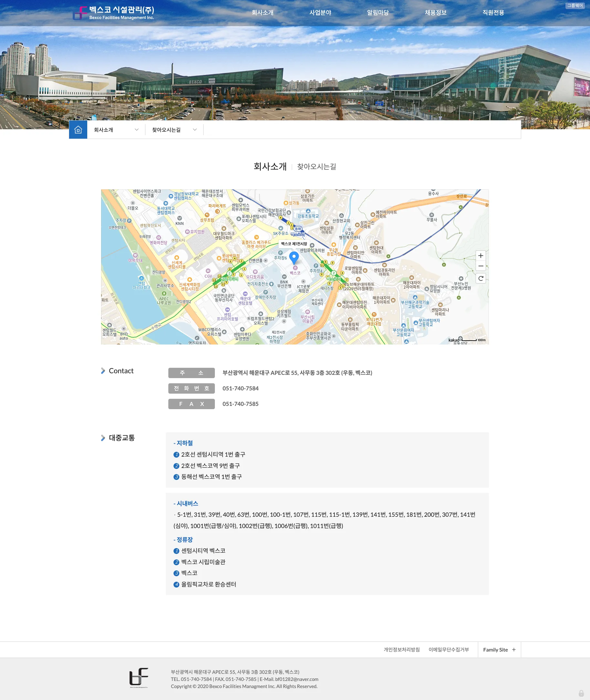Image resolution: width=590 pixels, height=700 pixels.
Task: Click 동해선 벡스코역 1번 출구 entry
Action: (211, 477)
